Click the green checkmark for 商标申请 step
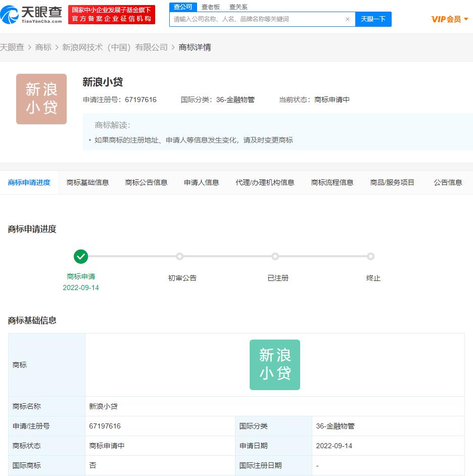 tap(81, 257)
